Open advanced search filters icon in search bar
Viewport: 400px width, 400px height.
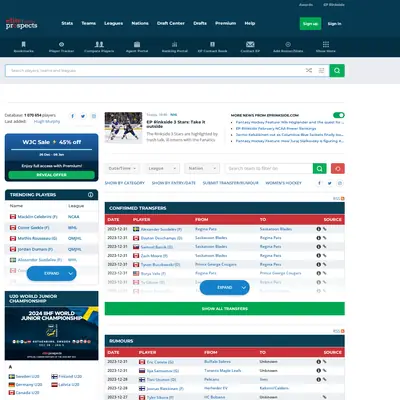tap(321, 70)
